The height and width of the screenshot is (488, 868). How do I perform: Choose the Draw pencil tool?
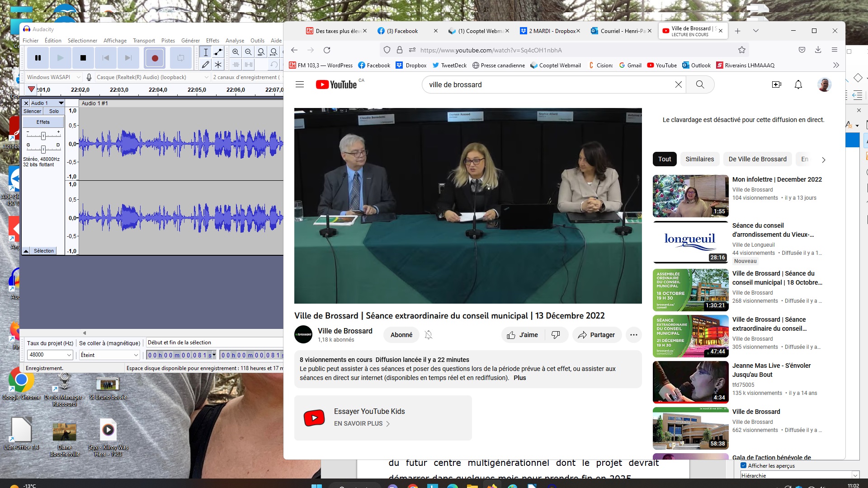click(206, 65)
